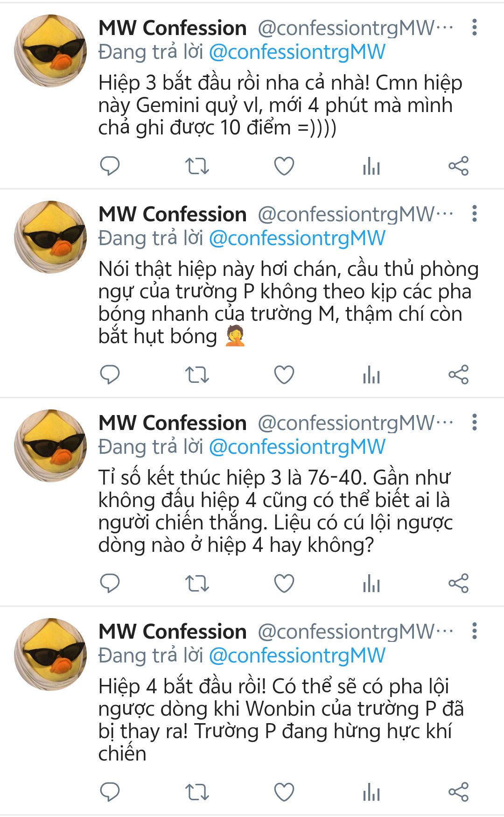The image size is (504, 817).
Task: Open the @confessiontrgMW reply link in the third tweet
Action: pos(297,447)
